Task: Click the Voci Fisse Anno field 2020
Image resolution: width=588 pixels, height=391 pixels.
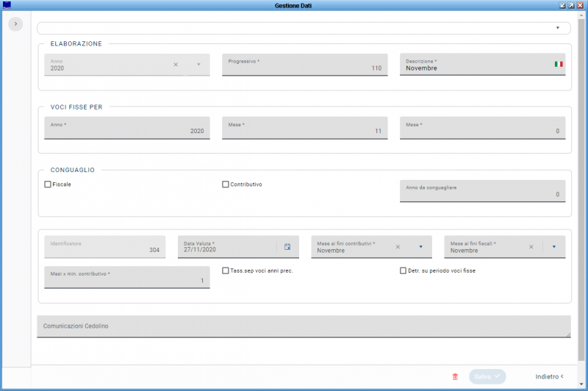Action: pyautogui.click(x=126, y=128)
